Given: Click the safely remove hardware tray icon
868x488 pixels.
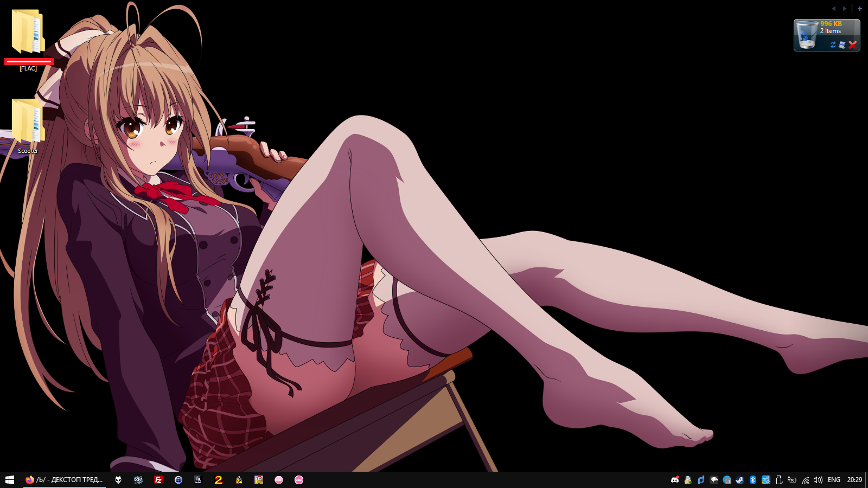Looking at the screenshot, I should coord(779,480).
